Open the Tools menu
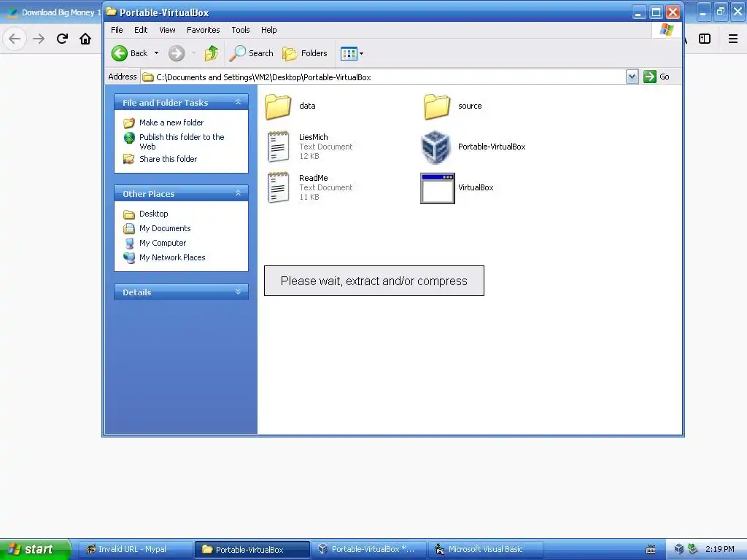The width and height of the screenshot is (747, 560). tap(241, 30)
